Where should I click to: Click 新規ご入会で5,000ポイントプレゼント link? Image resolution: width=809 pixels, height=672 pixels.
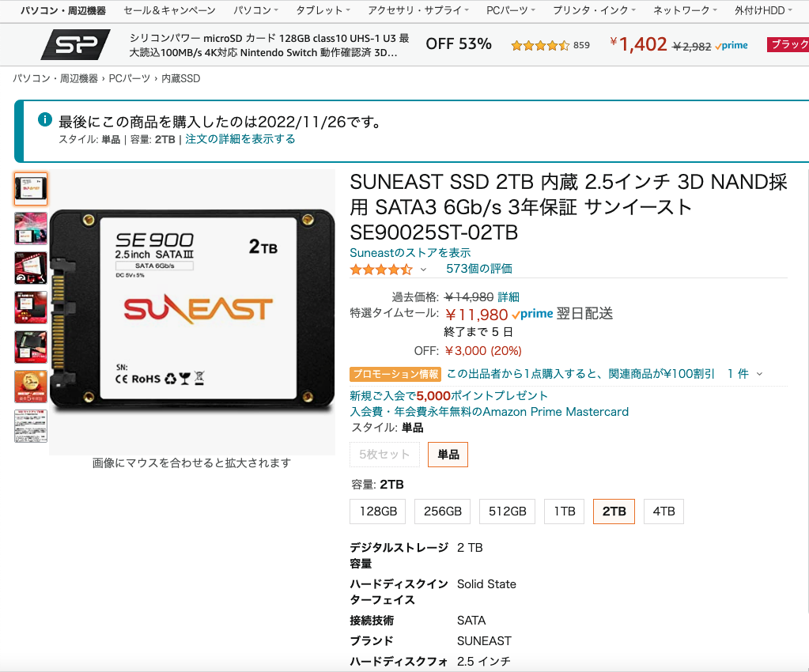pyautogui.click(x=448, y=395)
